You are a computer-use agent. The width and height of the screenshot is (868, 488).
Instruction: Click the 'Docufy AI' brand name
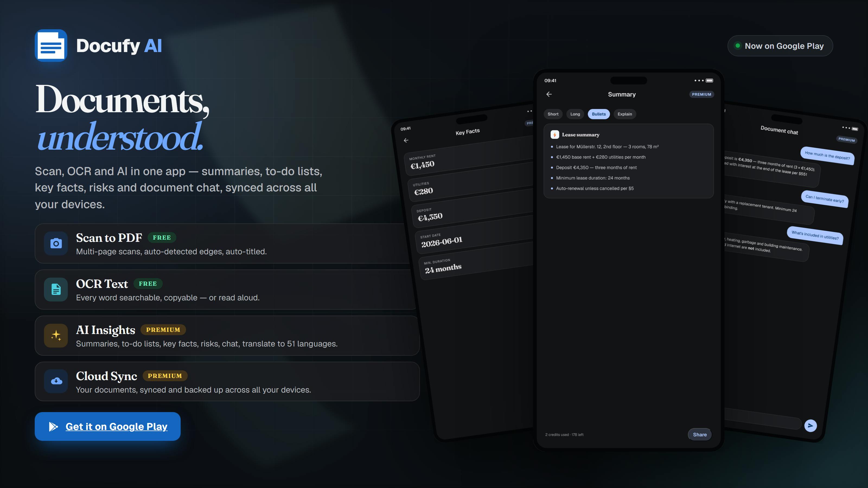pos(119,46)
